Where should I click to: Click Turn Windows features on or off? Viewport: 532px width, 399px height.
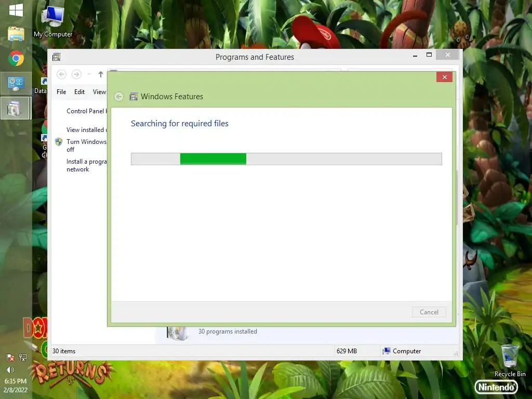coord(87,145)
